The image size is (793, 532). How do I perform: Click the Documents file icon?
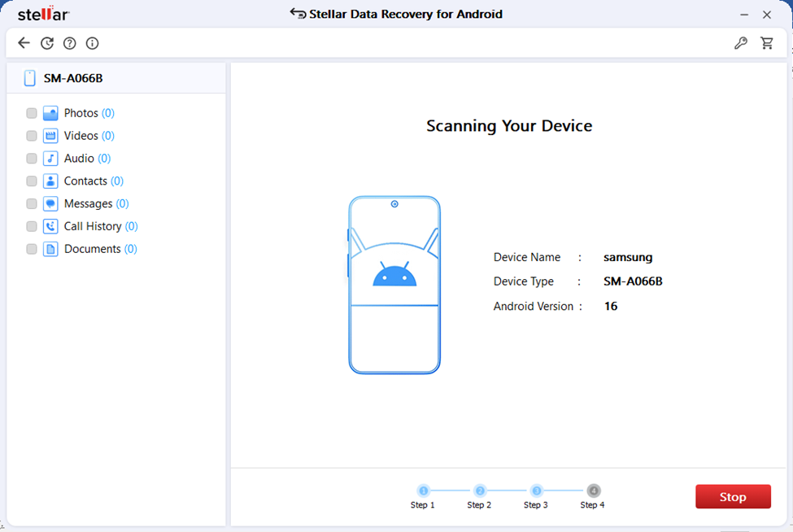(x=50, y=249)
